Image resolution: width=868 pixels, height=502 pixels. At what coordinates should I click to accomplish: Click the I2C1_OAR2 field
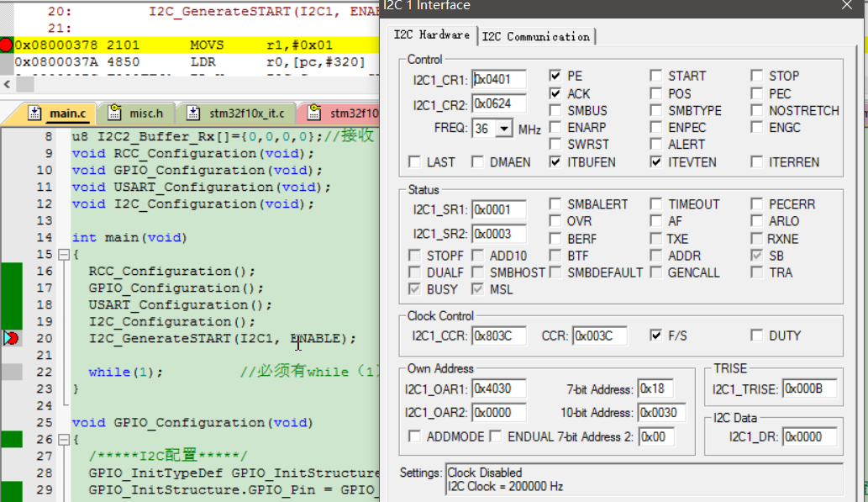click(499, 413)
